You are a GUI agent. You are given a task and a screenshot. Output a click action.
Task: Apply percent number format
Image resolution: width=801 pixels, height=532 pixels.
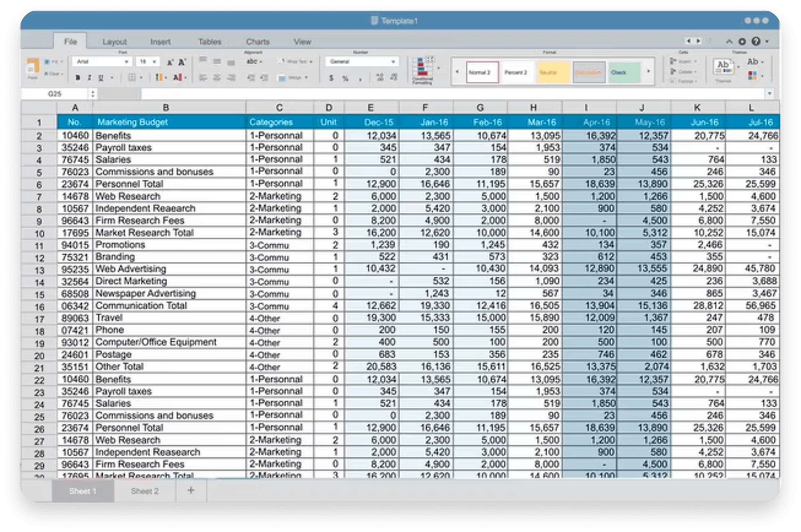coord(346,78)
